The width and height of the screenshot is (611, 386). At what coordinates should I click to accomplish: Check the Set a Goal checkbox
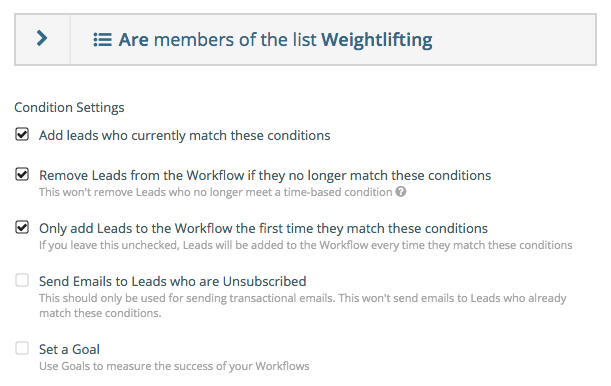tap(22, 348)
